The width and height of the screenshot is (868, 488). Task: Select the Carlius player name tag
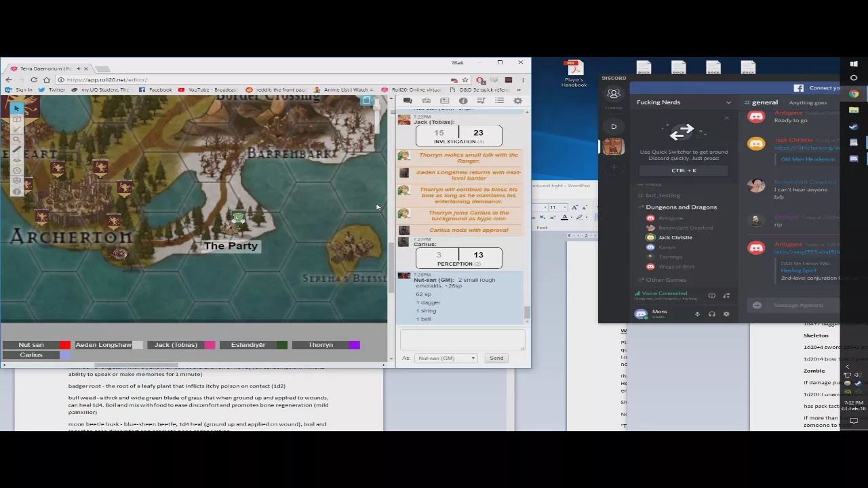pos(31,355)
